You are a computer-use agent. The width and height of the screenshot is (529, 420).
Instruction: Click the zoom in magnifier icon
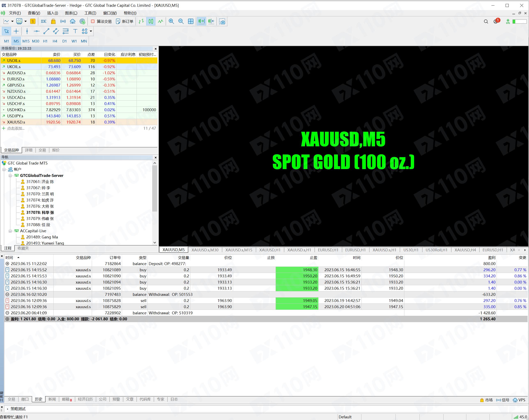pyautogui.click(x=171, y=21)
